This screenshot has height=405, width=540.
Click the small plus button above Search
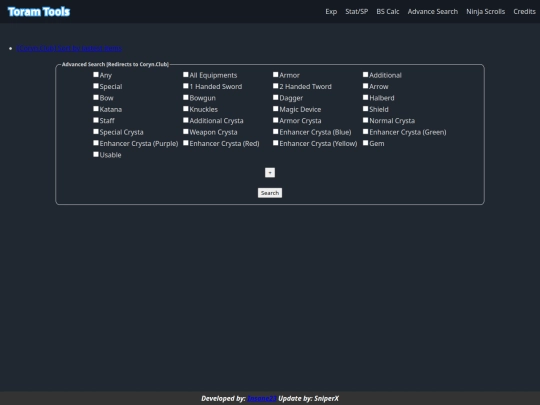pos(270,173)
